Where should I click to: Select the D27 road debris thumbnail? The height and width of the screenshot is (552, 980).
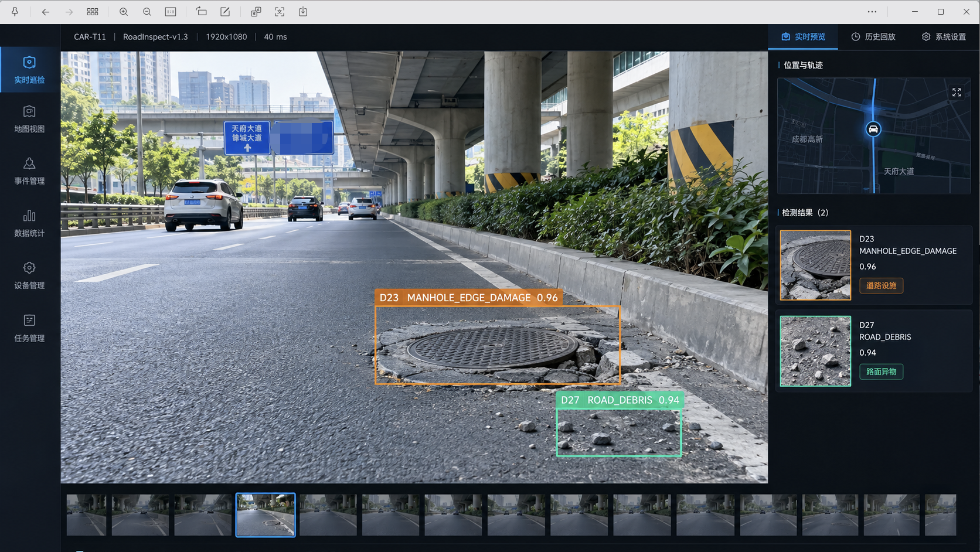click(x=815, y=351)
